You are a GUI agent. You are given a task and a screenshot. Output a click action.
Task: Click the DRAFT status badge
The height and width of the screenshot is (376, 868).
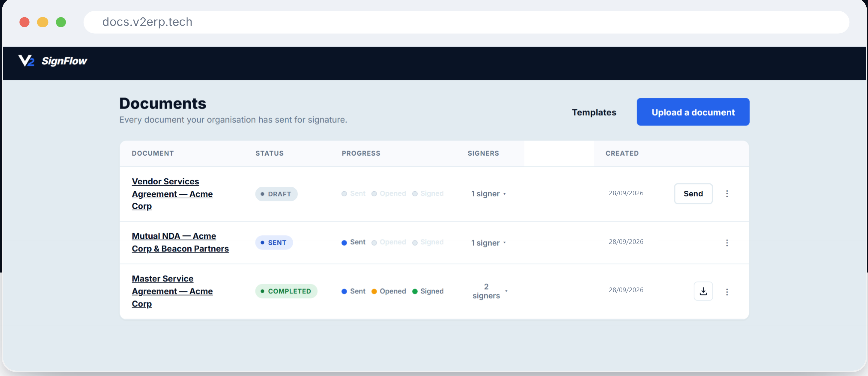[276, 194]
